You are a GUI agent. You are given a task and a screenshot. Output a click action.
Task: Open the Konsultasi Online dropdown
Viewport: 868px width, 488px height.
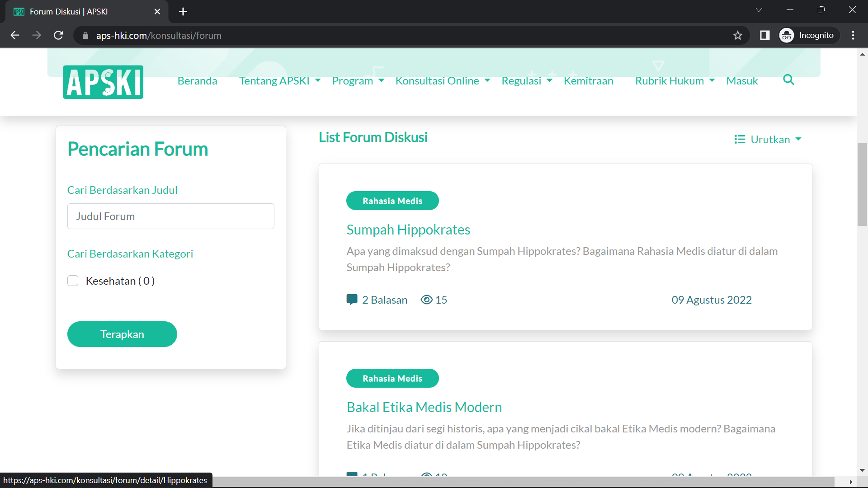(442, 81)
